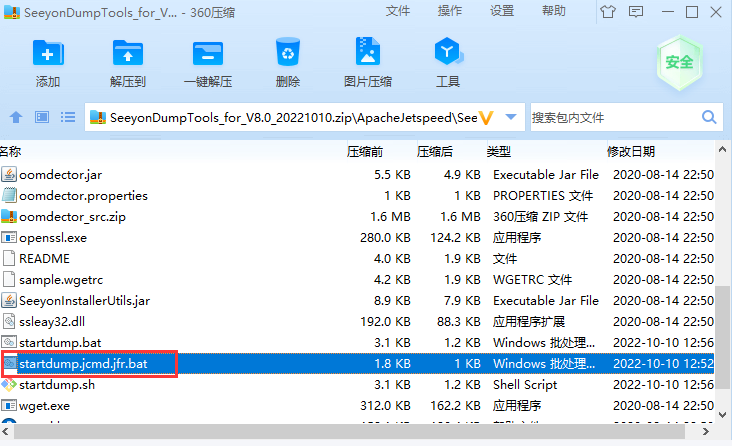Open the skin (shirt) icon in title bar
This screenshot has height=446, width=732.
(x=608, y=12)
